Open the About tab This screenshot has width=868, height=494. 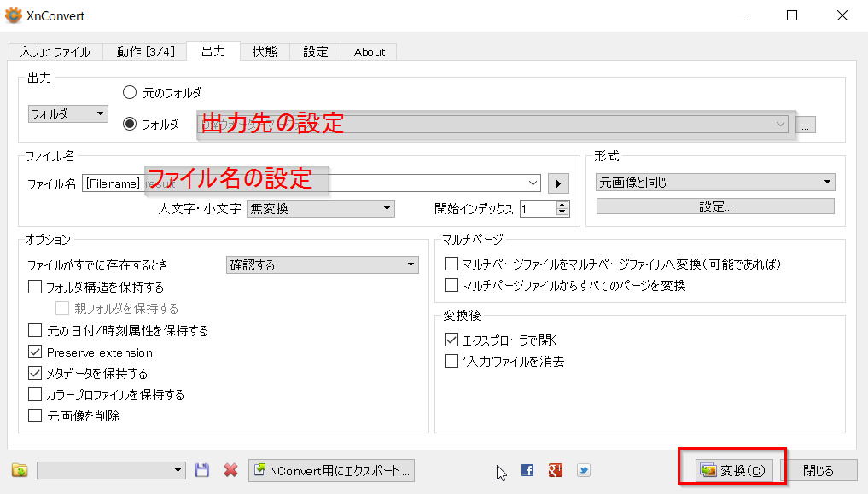369,51
